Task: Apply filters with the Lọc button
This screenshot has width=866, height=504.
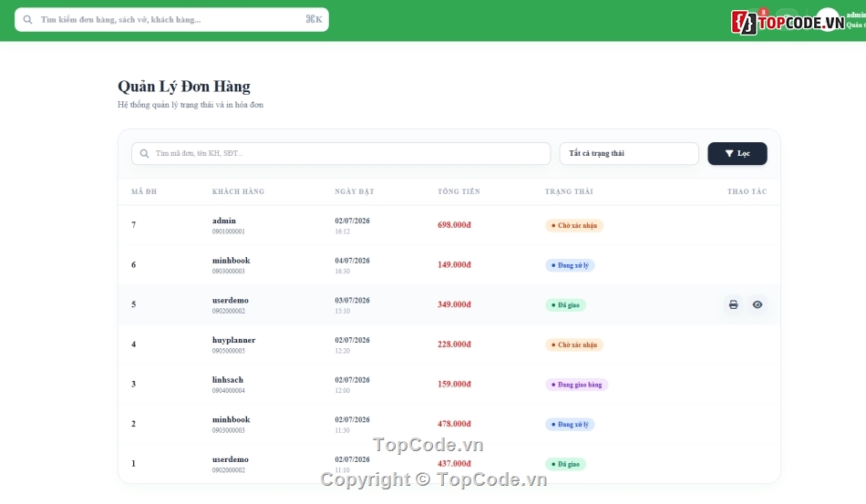Action: (x=737, y=153)
